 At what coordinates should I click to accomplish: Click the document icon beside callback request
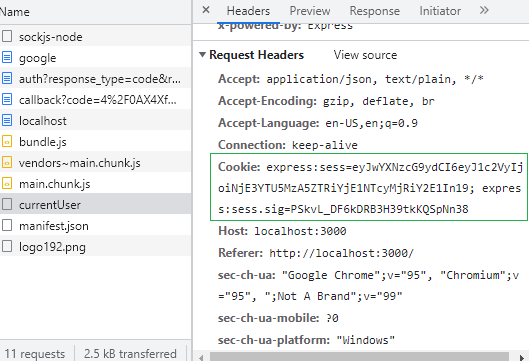[7, 99]
